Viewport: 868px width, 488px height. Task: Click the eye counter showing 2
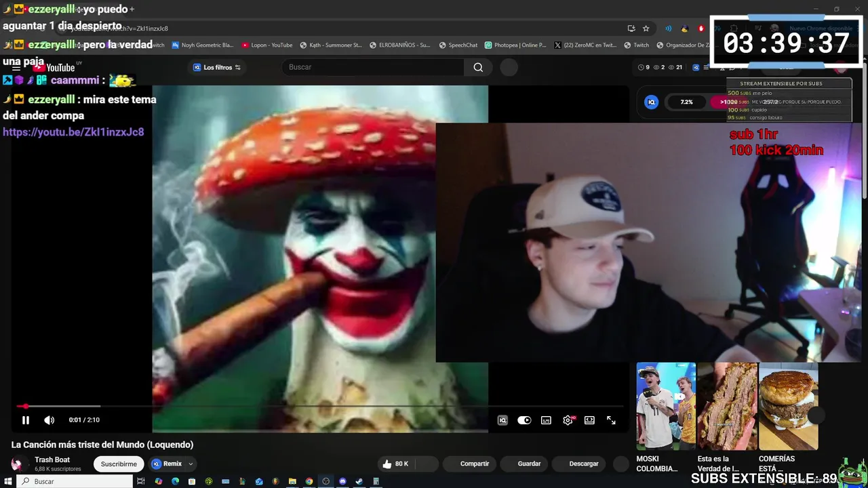click(x=659, y=67)
